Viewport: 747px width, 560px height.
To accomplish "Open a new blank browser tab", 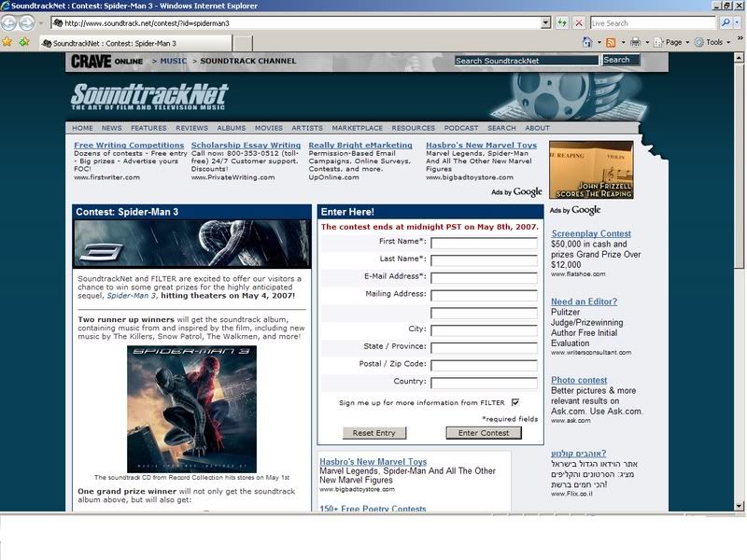I will 243,43.
